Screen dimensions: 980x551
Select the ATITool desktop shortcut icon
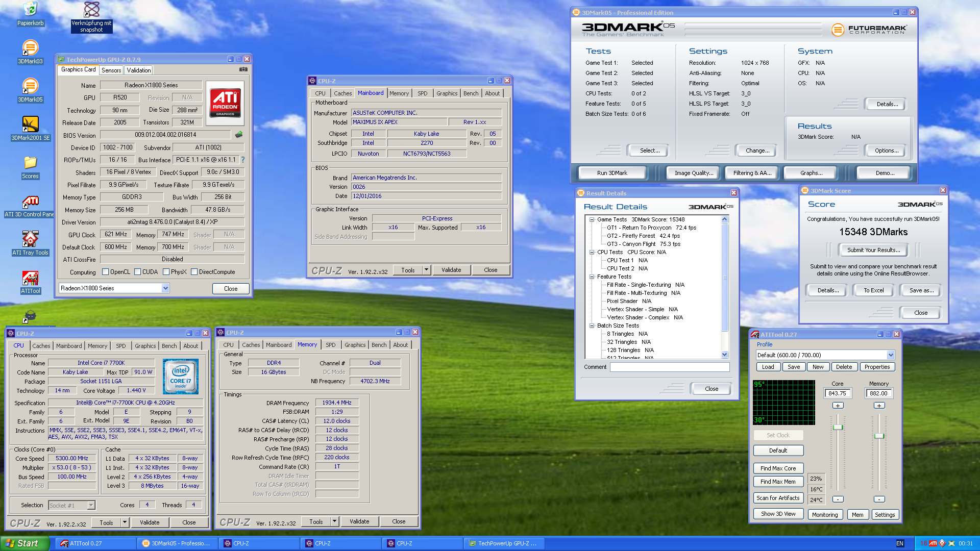coord(30,282)
